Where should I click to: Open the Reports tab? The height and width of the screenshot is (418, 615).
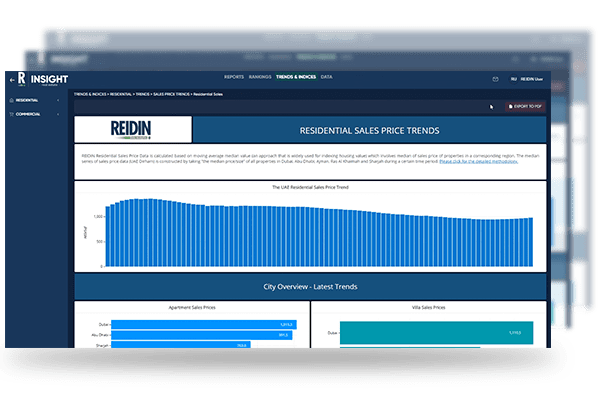[x=234, y=77]
